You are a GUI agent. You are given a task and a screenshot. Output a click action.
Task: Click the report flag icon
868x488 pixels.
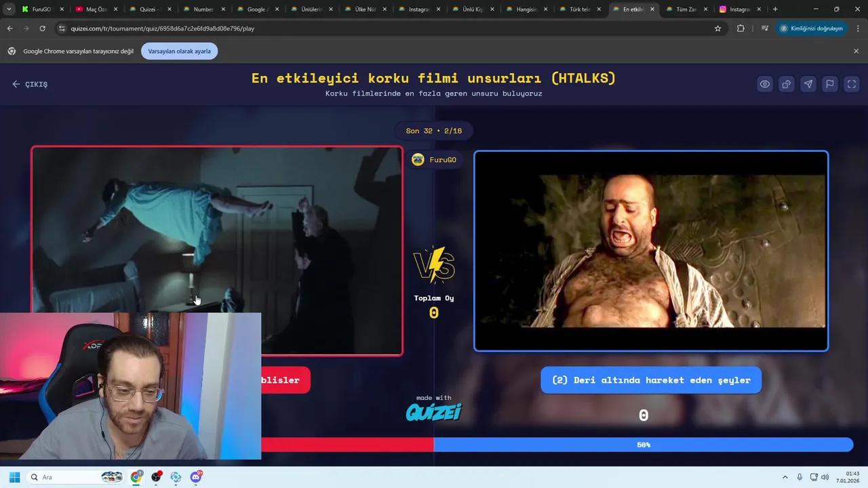point(829,84)
